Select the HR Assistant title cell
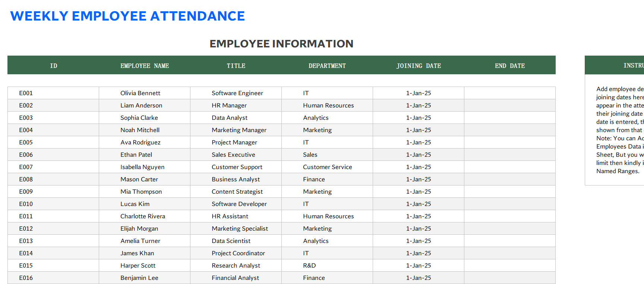 tap(236, 216)
